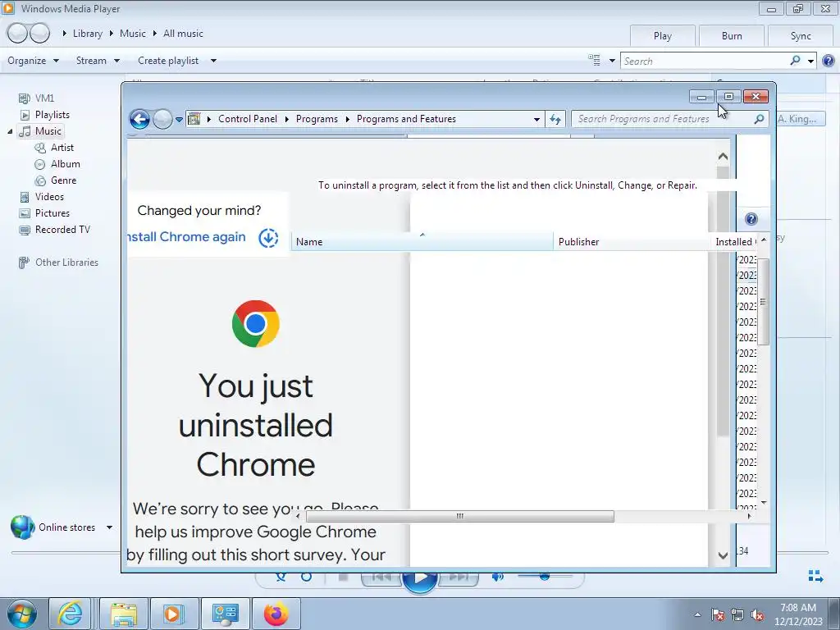Viewport: 840px width, 630px height.
Task: Open Windows Explorer from the taskbar
Action: click(124, 614)
